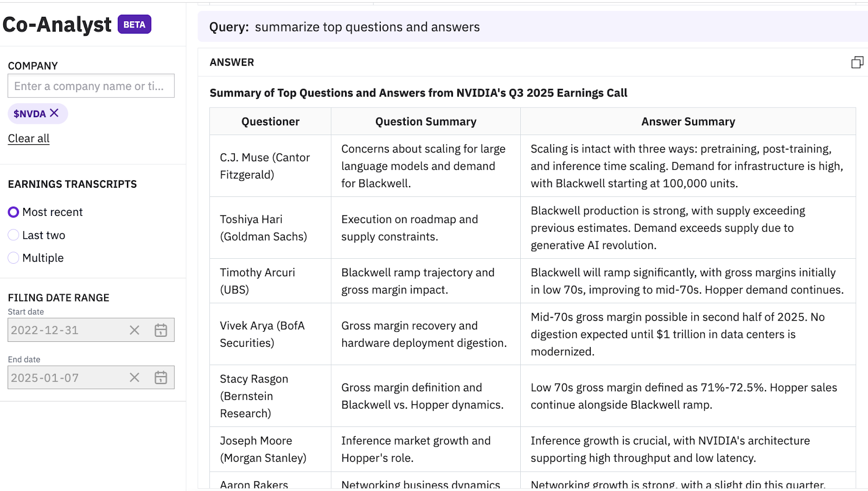
Task: Open the start date calendar picker
Action: [161, 330]
